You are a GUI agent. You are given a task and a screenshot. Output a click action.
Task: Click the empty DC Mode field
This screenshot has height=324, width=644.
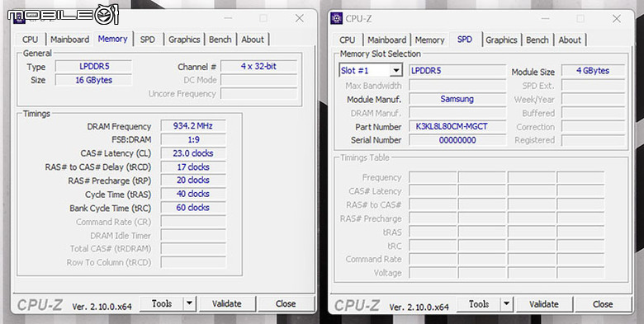[x=258, y=80]
